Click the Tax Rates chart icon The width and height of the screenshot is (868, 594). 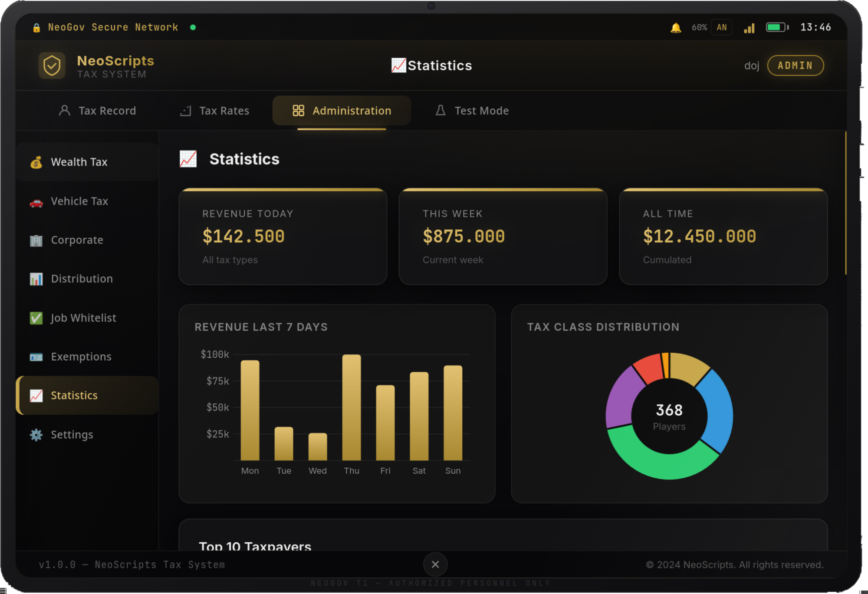click(185, 111)
